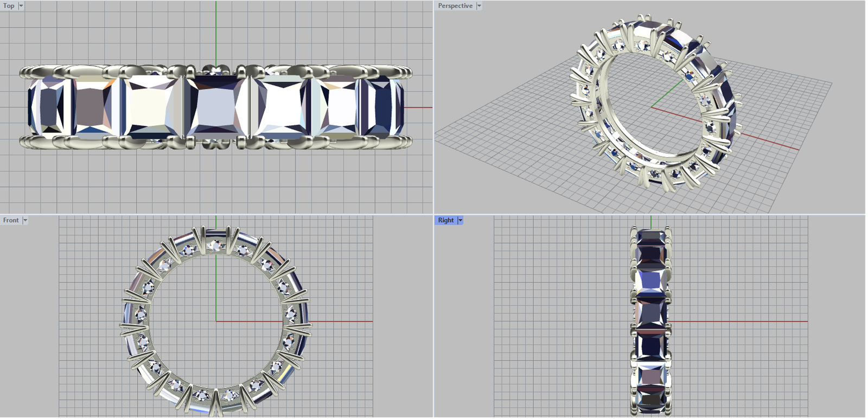
Task: Pick the rightmost gem in Top view
Action: point(384,106)
